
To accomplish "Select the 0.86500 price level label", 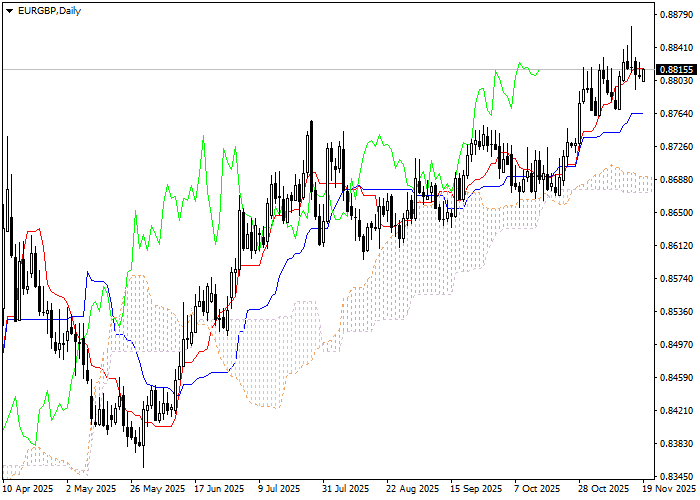I will coord(677,213).
